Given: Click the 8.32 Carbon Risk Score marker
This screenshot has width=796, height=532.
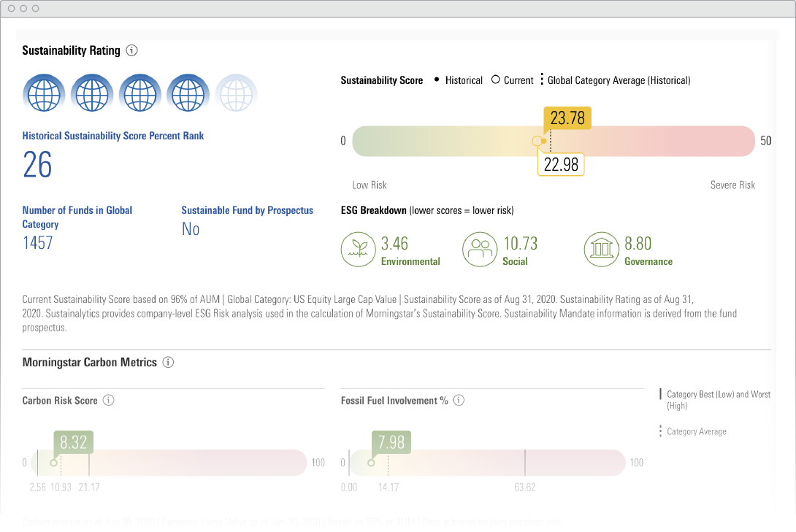Looking at the screenshot, I should pyautogui.click(x=73, y=442).
